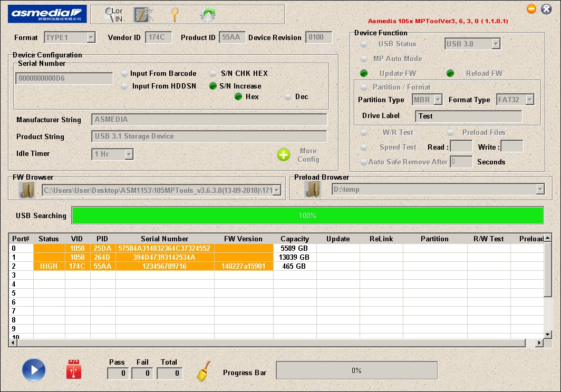This screenshot has width=561, height=392.
Task: Expand the FW Browser path dropdown
Action: coord(277,190)
